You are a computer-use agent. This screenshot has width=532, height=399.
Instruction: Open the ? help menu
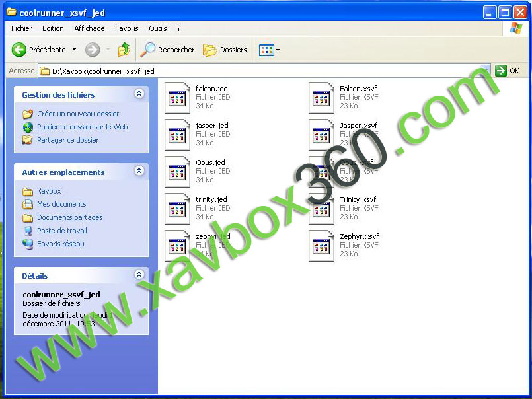click(179, 28)
